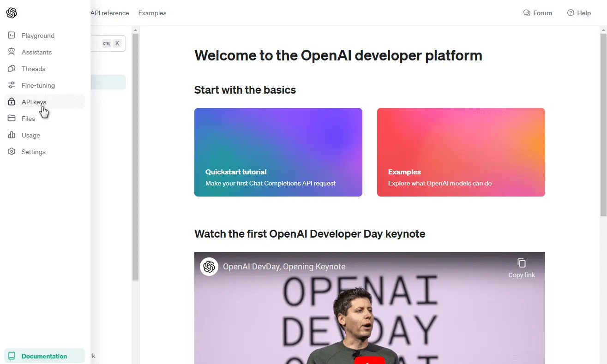Image resolution: width=607 pixels, height=364 pixels.
Task: Switch to the API reference tab
Action: click(110, 13)
